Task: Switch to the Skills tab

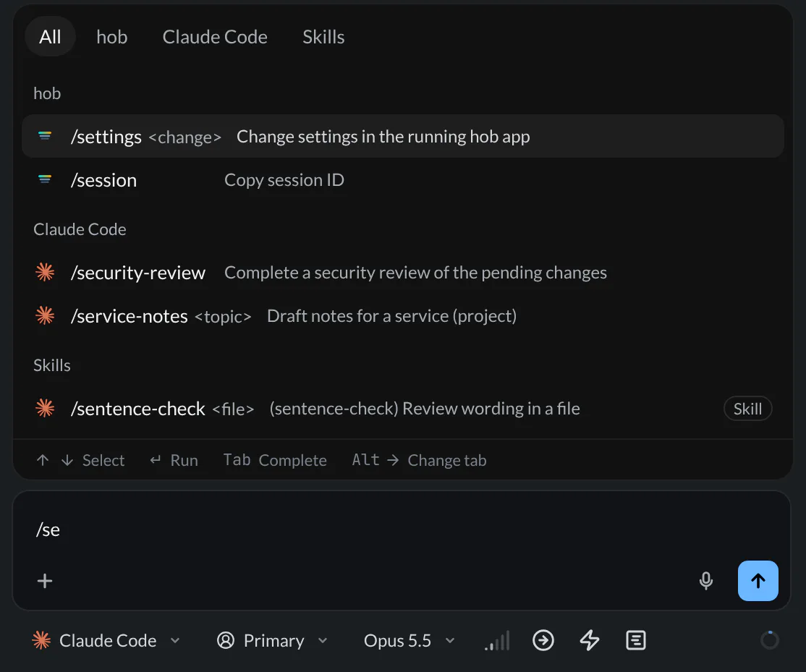Action: (x=323, y=37)
